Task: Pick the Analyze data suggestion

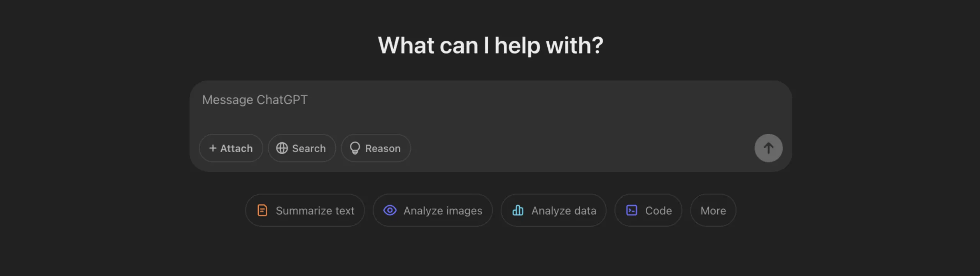Action: point(554,210)
